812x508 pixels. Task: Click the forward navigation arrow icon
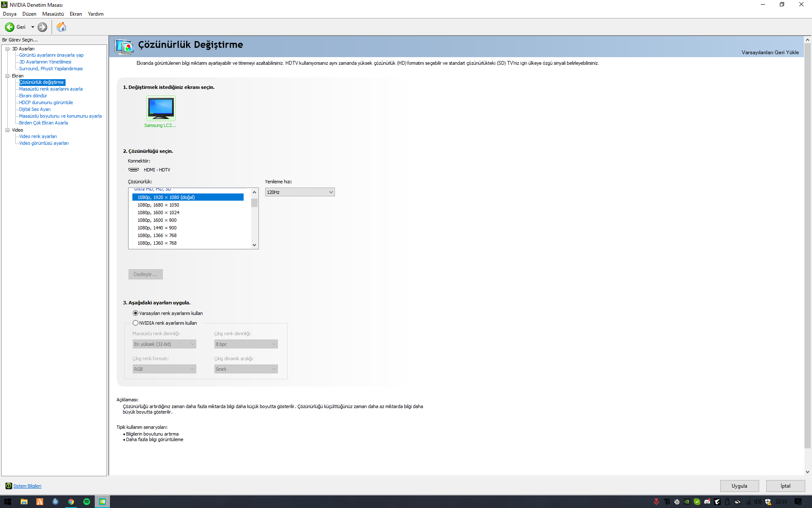click(x=42, y=27)
